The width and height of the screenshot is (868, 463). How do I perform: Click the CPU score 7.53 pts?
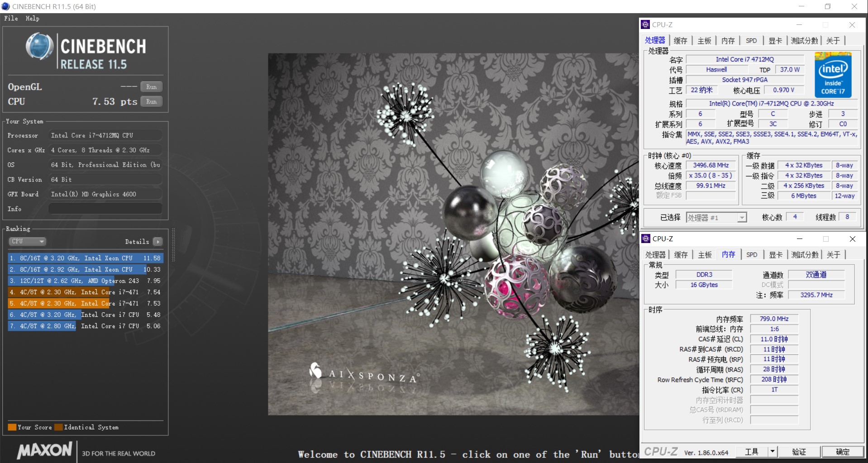(114, 102)
